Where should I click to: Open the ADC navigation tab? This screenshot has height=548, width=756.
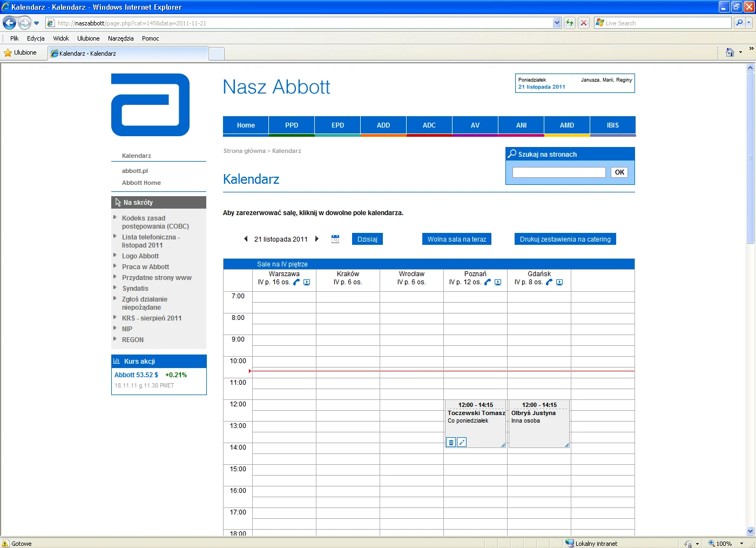coord(429,125)
